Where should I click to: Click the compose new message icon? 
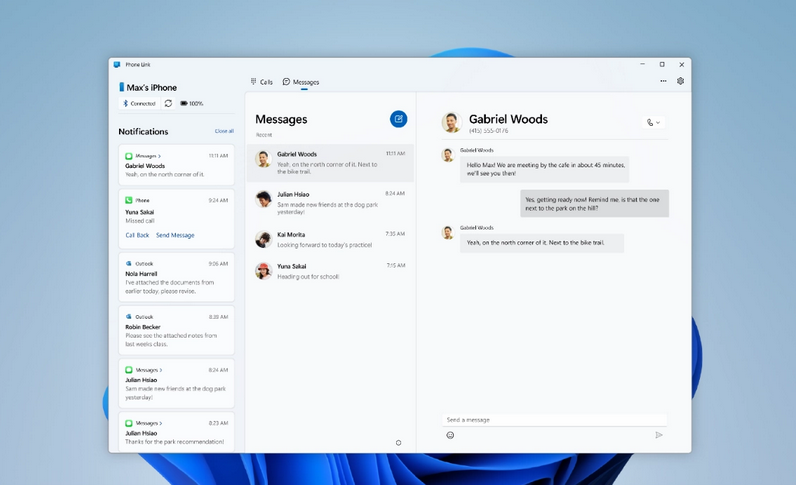399,119
